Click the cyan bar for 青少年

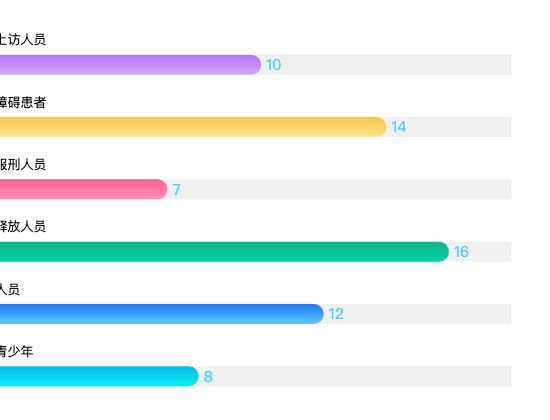(x=99, y=376)
